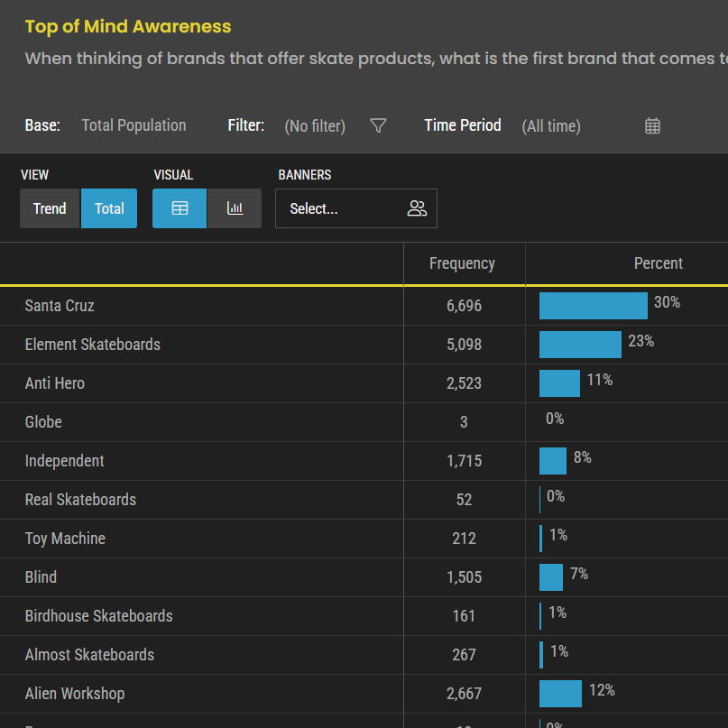Image resolution: width=728 pixels, height=728 pixels.
Task: Select the Total view toggle
Action: tap(109, 208)
